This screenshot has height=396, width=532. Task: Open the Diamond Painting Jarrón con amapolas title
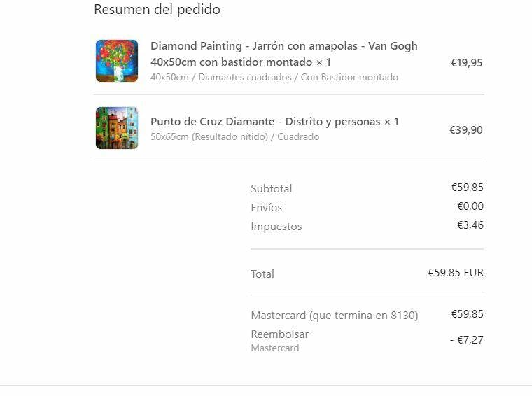click(x=284, y=54)
